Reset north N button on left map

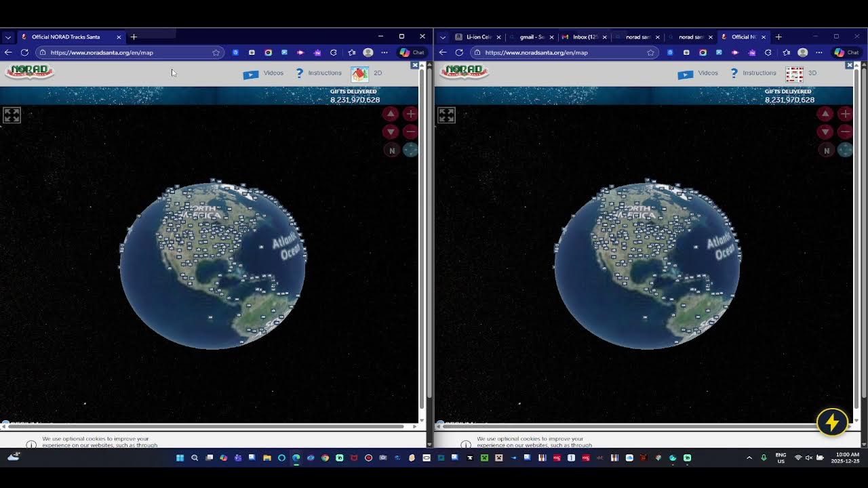[x=391, y=150]
